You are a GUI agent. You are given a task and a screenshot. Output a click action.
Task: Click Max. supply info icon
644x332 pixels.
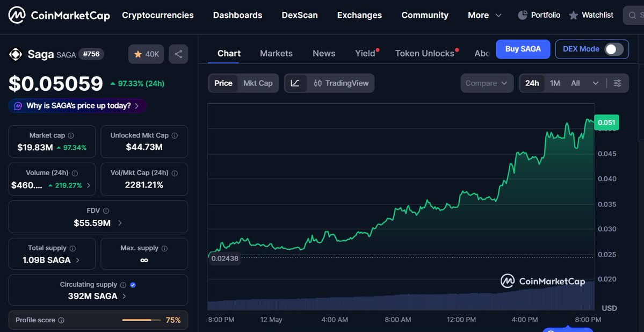click(x=165, y=249)
